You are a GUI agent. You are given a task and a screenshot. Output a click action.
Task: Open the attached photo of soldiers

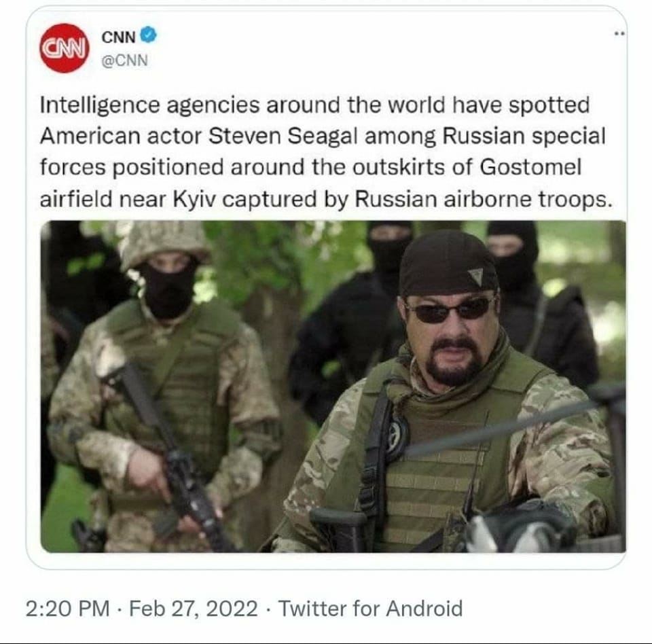tap(333, 386)
